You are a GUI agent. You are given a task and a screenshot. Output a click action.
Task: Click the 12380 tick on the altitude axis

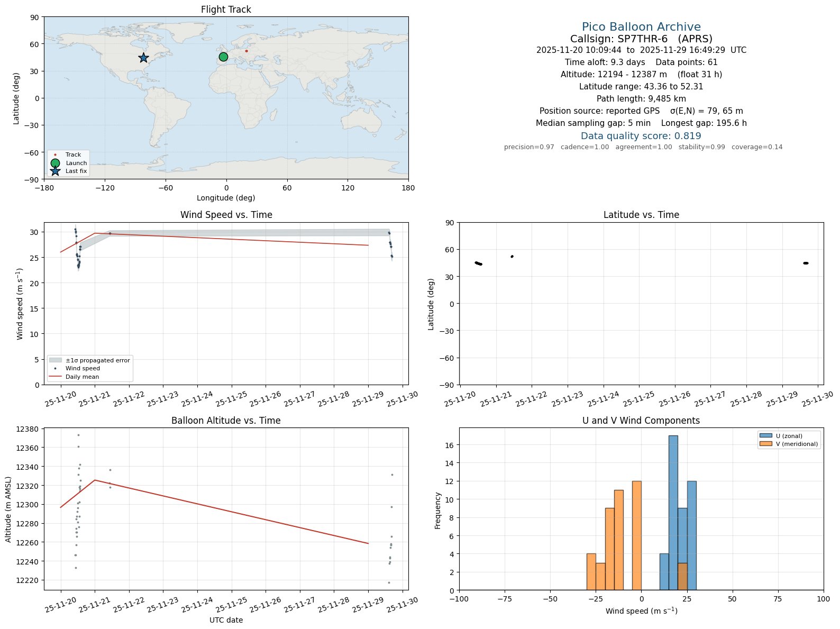(x=29, y=429)
